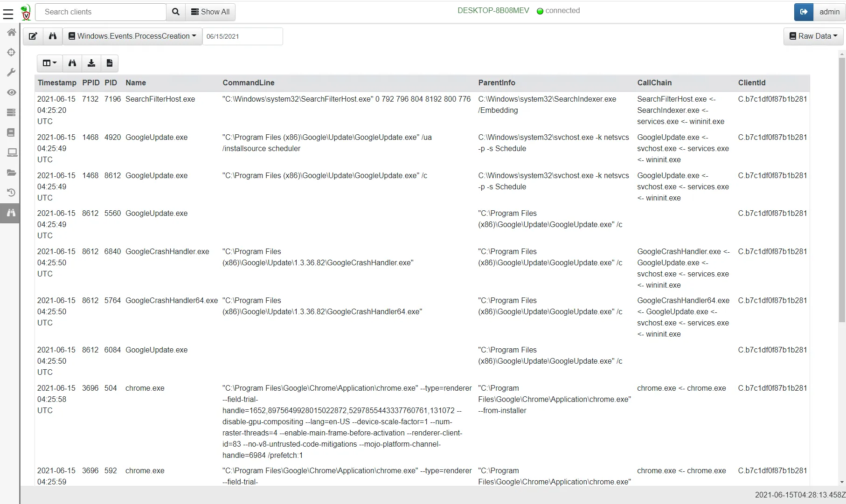Screen dimensions: 846x504
Task: Open the Home sidebar icon
Action: point(11,32)
